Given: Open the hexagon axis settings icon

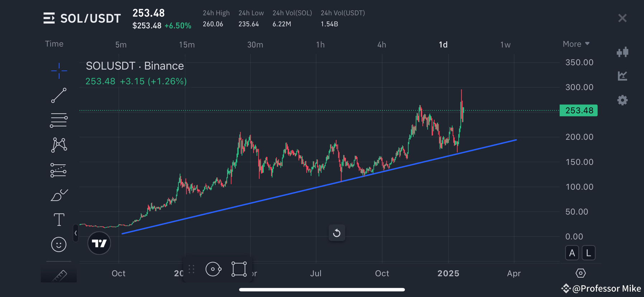Looking at the screenshot, I should coord(580,273).
